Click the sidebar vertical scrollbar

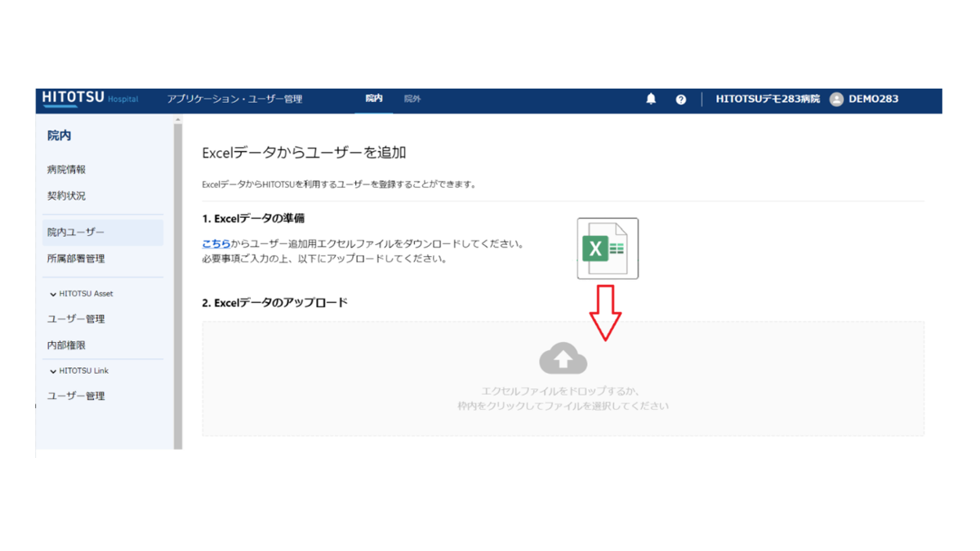(x=178, y=286)
